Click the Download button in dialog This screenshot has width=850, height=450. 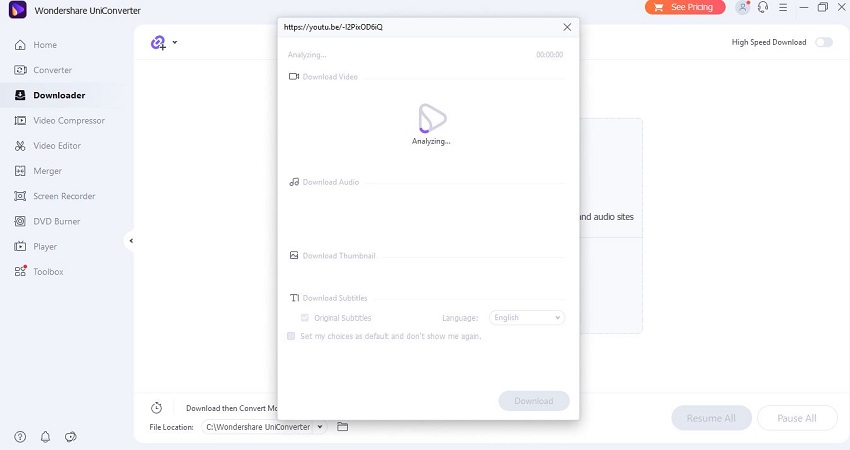[534, 401]
